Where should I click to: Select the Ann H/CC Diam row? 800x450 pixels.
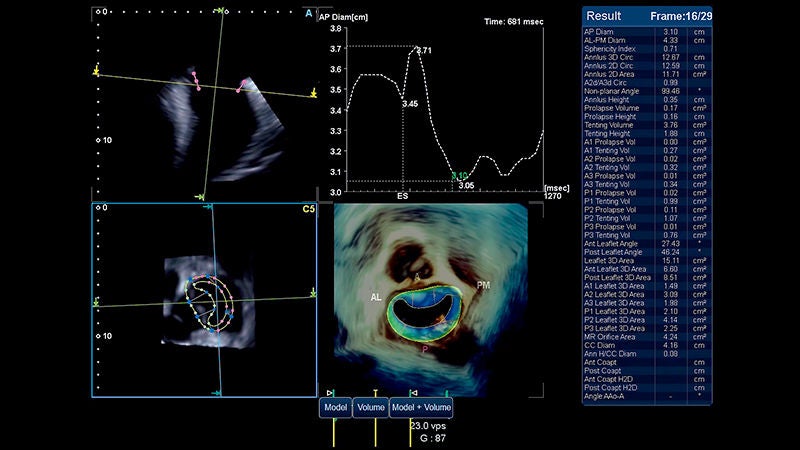[x=647, y=354]
